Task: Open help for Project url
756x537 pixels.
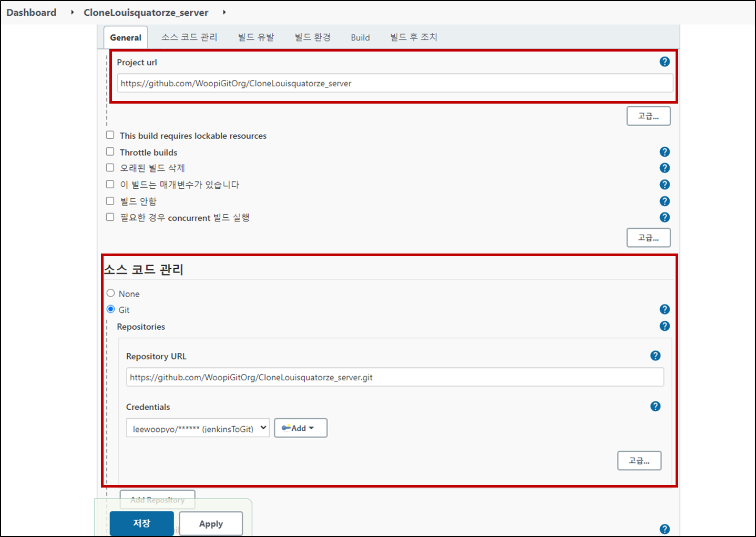Action: click(x=665, y=62)
